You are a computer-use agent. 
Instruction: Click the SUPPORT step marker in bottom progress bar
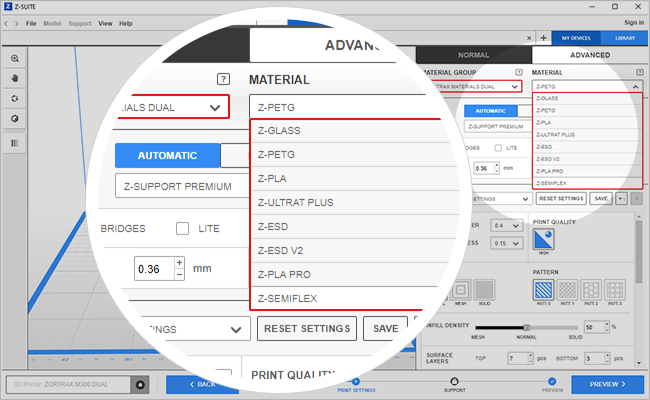454,381
